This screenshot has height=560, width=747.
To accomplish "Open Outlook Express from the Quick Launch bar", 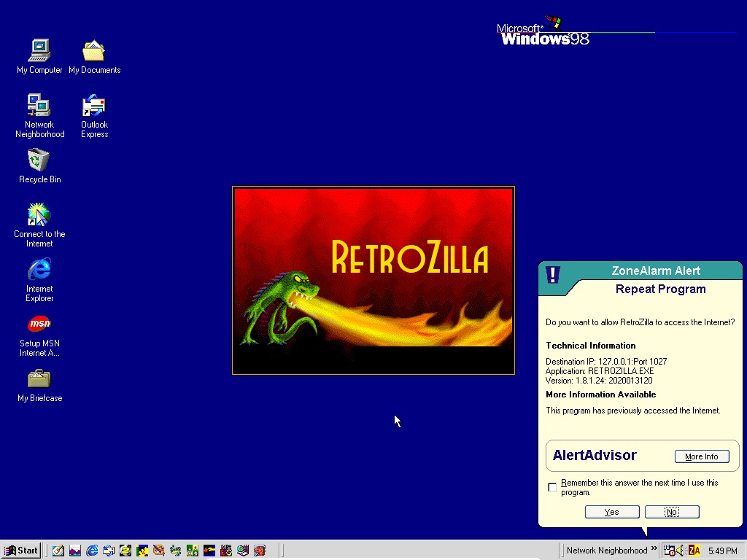I will [108, 551].
